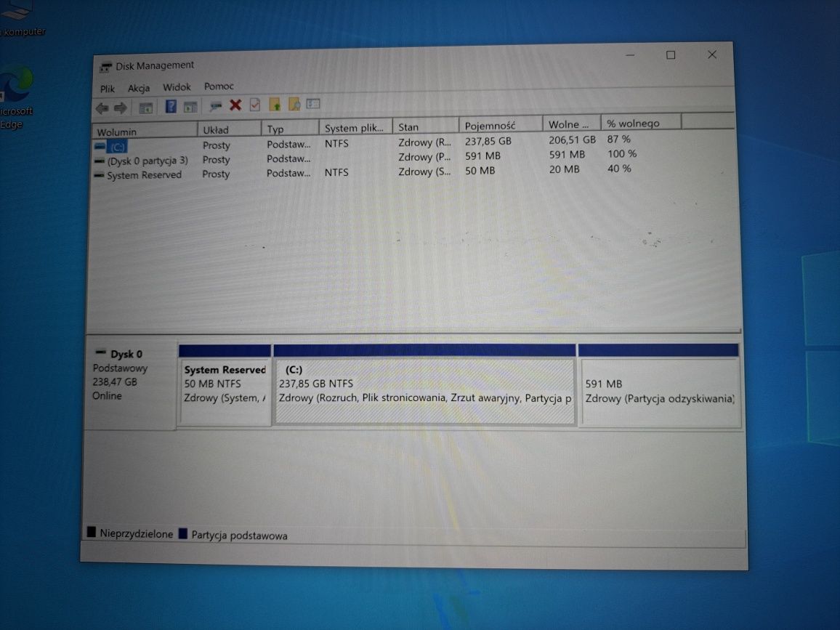Select the System Reserved volume row
This screenshot has width=840, height=630.
pos(144,175)
